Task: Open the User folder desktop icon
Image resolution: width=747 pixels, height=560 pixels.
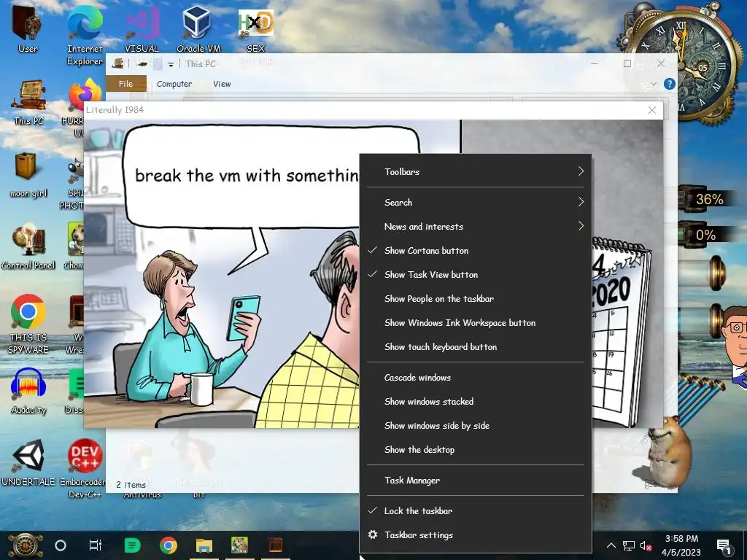Action: click(27, 28)
